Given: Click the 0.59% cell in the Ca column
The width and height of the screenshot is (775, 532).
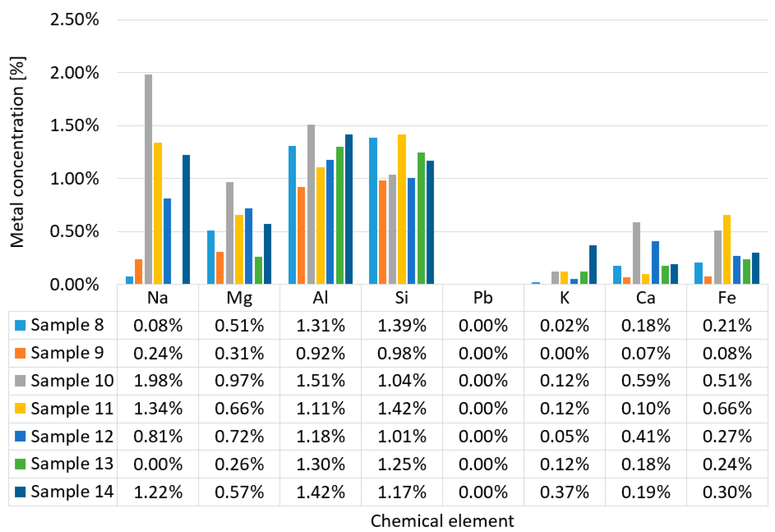Looking at the screenshot, I should point(646,381).
